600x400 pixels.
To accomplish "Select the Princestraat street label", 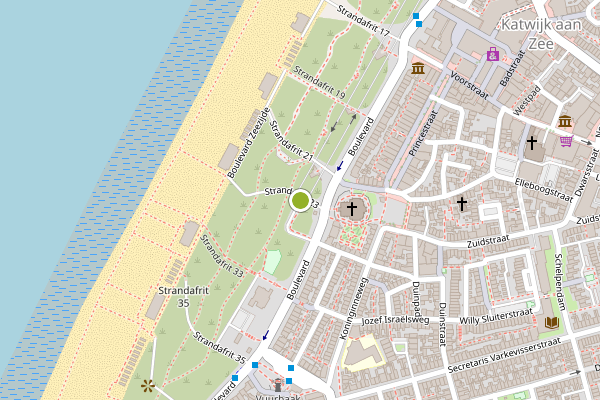I will [423, 133].
